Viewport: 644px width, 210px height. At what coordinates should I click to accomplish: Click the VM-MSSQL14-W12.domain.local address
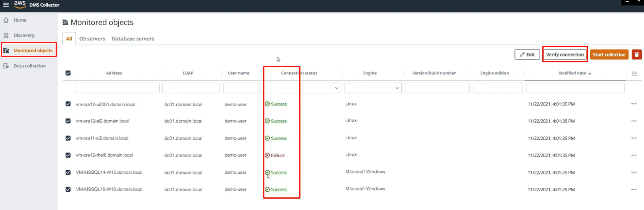[x=109, y=173]
